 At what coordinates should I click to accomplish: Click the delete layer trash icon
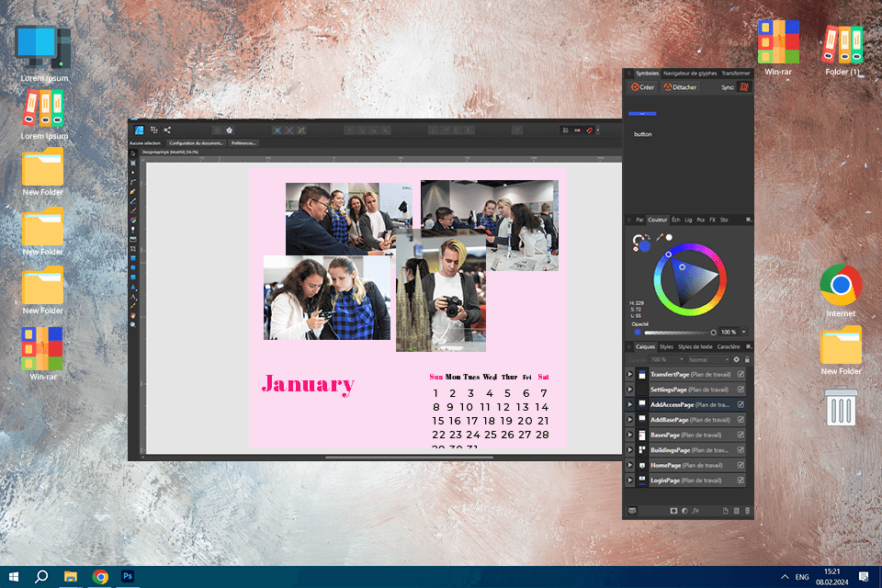coord(747,510)
